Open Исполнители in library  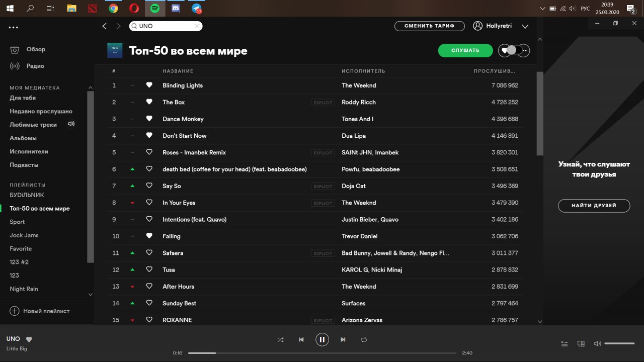(29, 151)
